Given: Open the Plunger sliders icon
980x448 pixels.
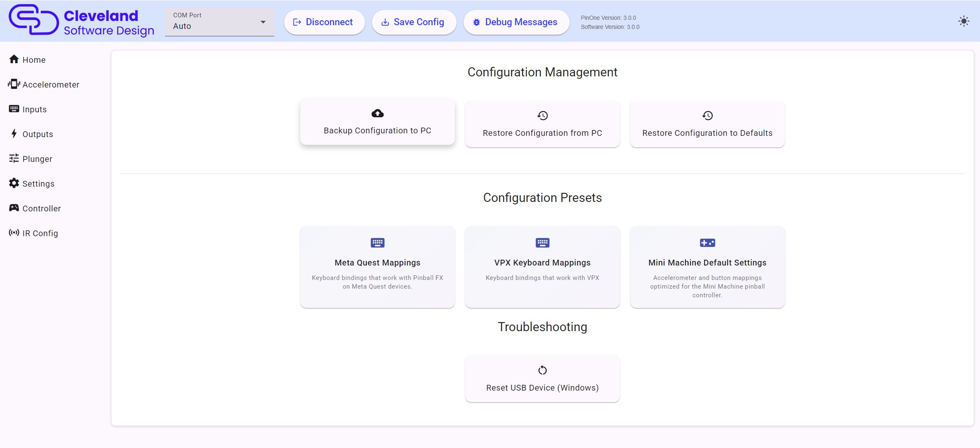Looking at the screenshot, I should click(x=14, y=159).
